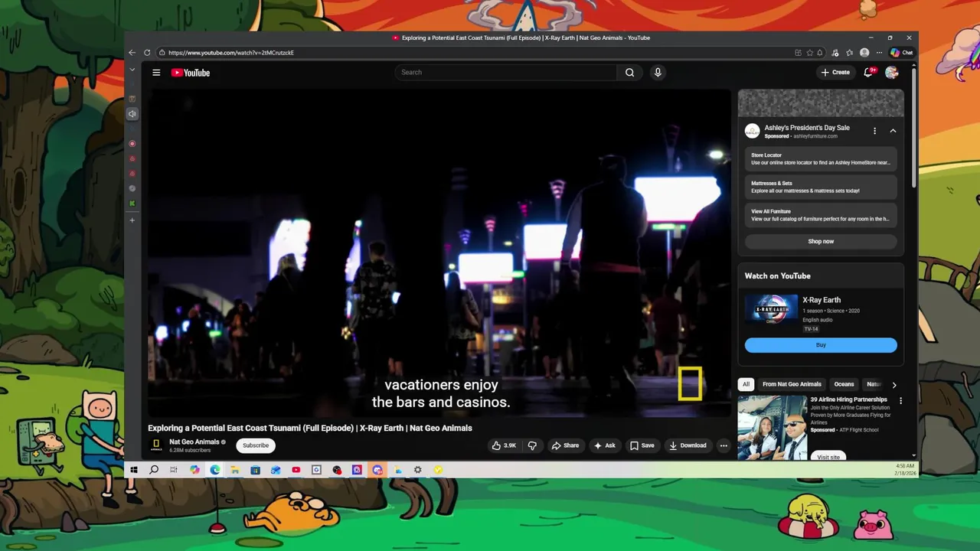980x551 pixels.
Task: Dislike the video with thumbs down
Action: (x=532, y=445)
